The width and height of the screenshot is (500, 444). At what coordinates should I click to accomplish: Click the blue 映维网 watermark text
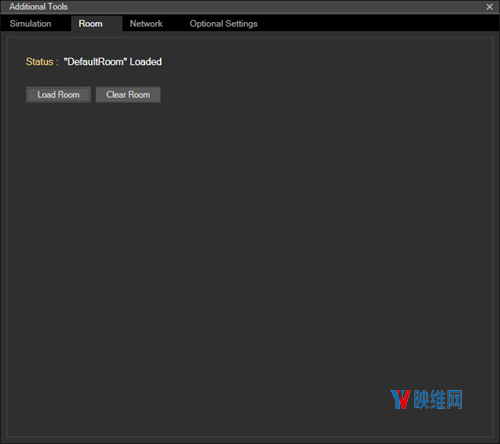[x=438, y=399]
